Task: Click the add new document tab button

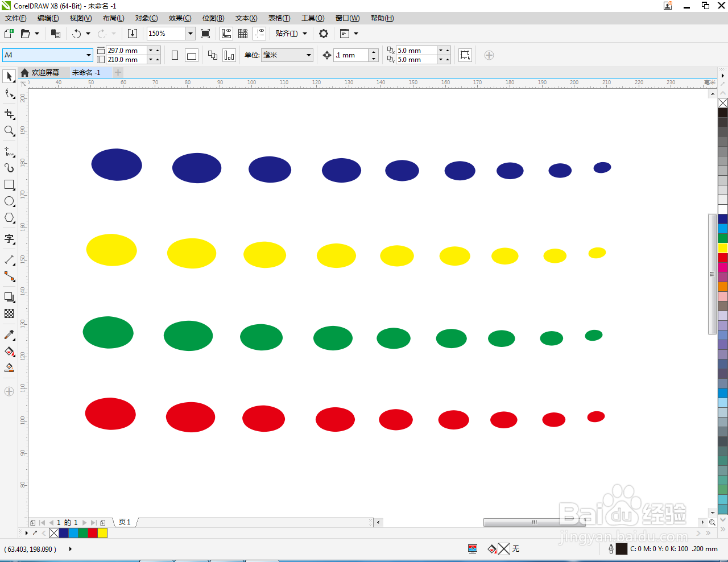Action: (118, 72)
